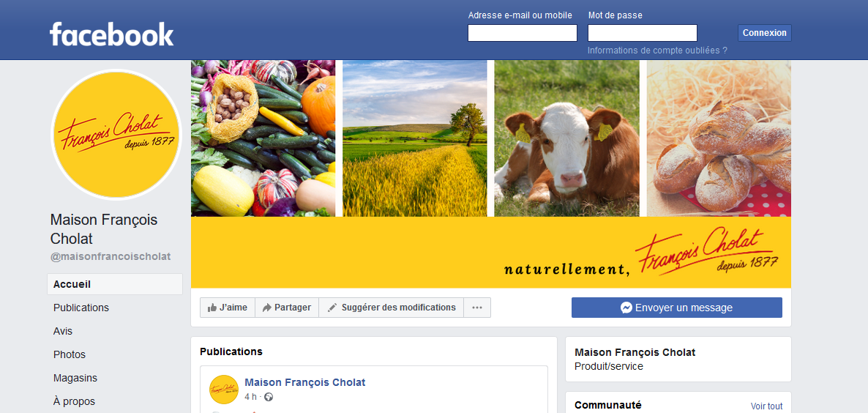Click the Messenger icon in Envoyer un message
The image size is (868, 413).
pos(626,308)
